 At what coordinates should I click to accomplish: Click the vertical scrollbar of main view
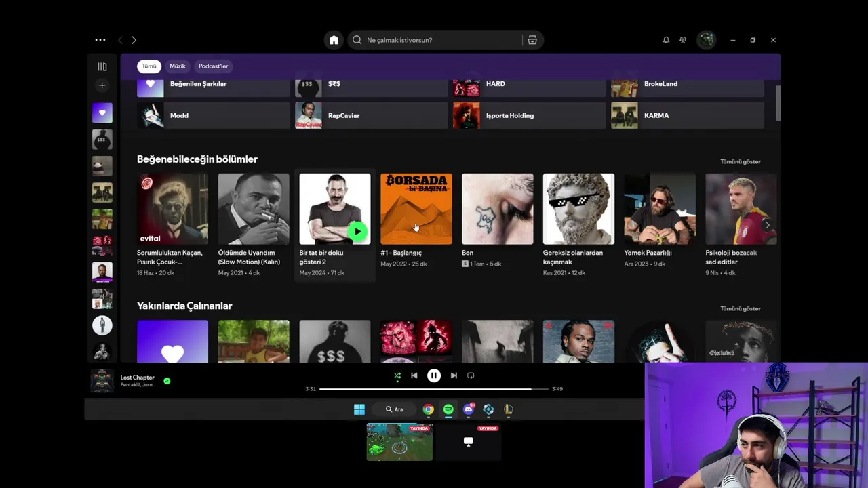coord(778,103)
